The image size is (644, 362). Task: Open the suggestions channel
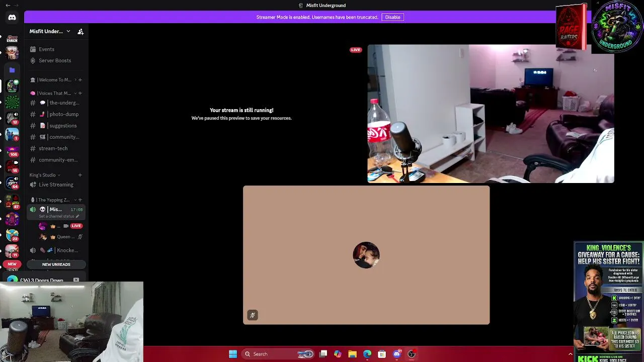(x=56, y=126)
